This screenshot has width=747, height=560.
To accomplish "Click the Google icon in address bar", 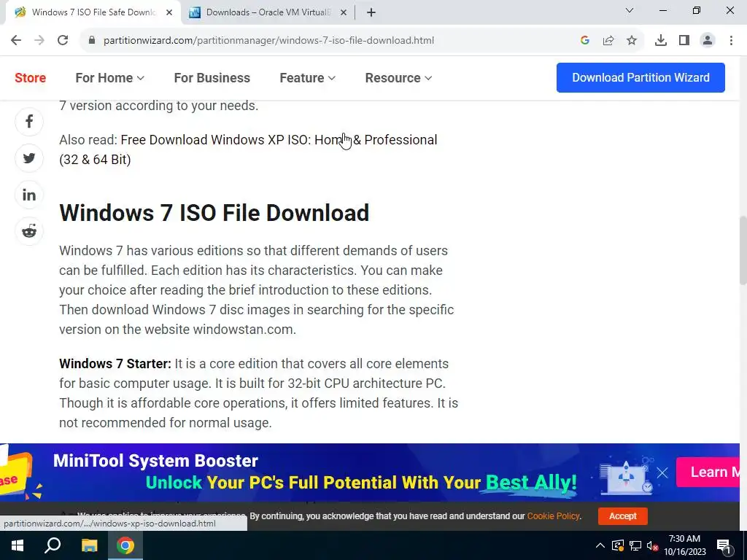I will [585, 41].
